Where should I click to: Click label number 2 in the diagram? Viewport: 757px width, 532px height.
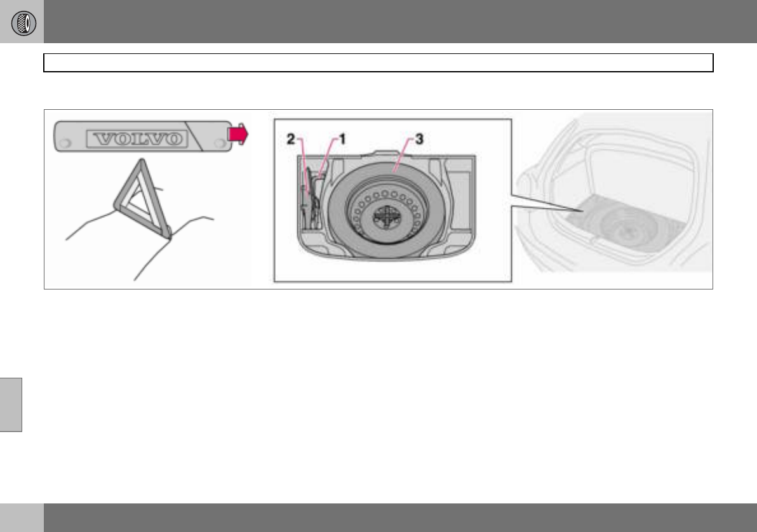tap(291, 139)
